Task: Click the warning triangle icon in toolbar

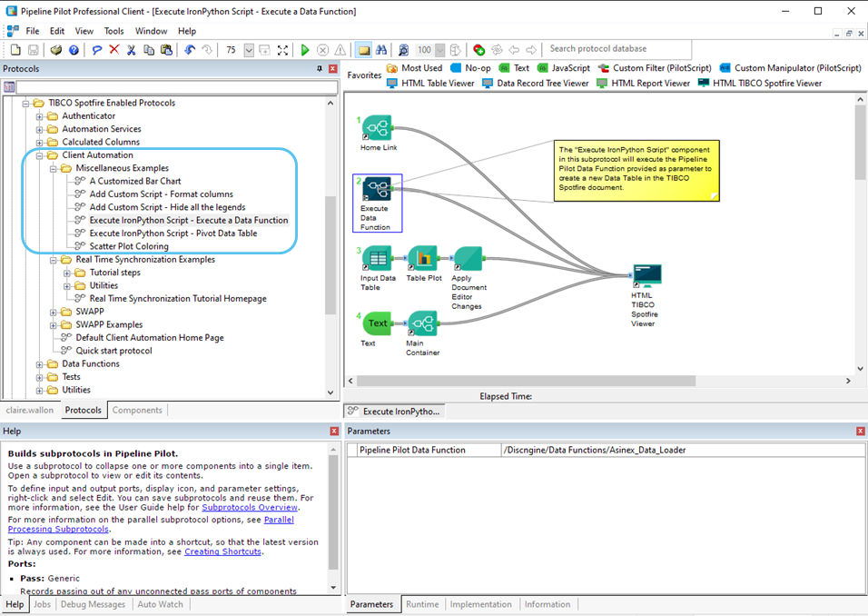Action: click(x=340, y=50)
